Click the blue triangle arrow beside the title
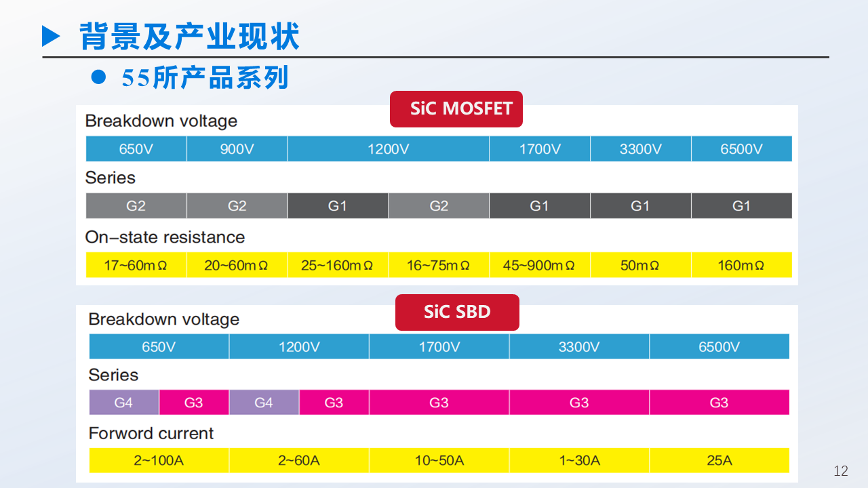The image size is (868, 488). pos(52,36)
